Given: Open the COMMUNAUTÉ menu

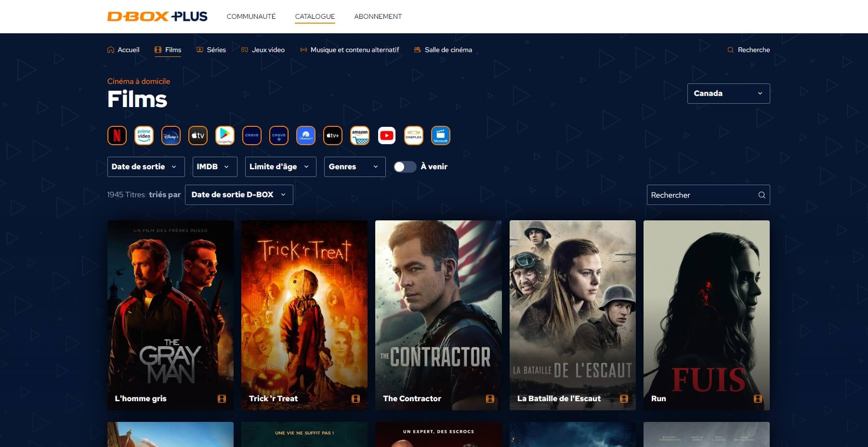Looking at the screenshot, I should [x=251, y=16].
